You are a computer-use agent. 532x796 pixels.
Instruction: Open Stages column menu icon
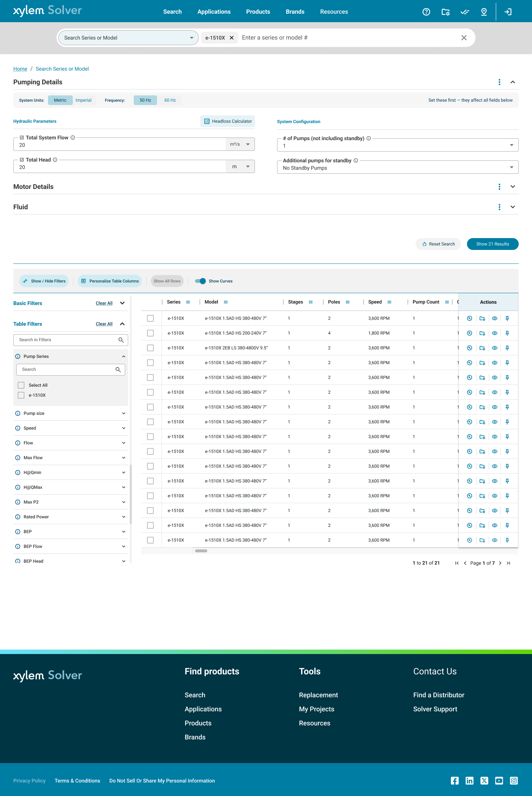tap(311, 302)
